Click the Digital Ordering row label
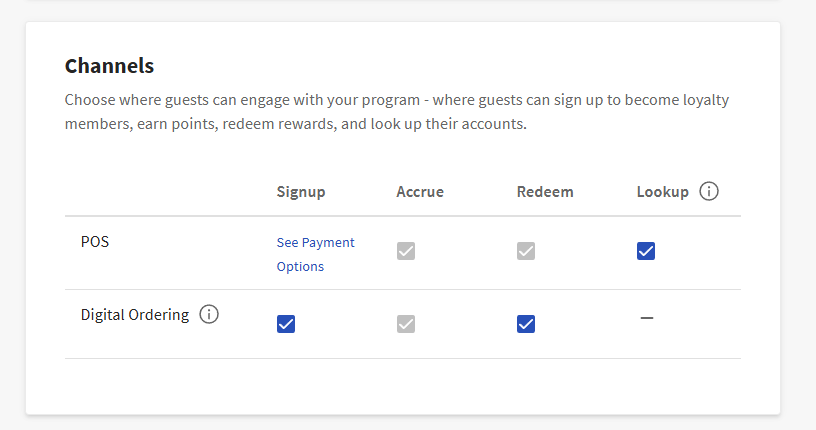 click(134, 315)
